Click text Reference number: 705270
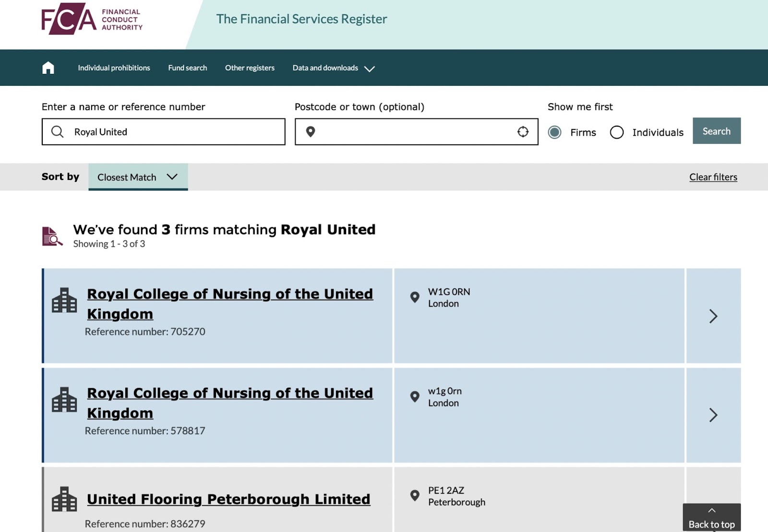The image size is (768, 532). tap(145, 331)
